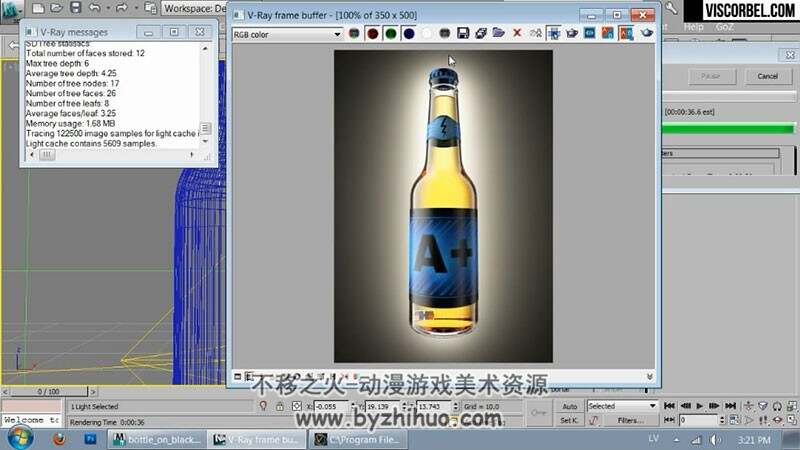Toggle the highlighted A/B history icon

click(626, 34)
